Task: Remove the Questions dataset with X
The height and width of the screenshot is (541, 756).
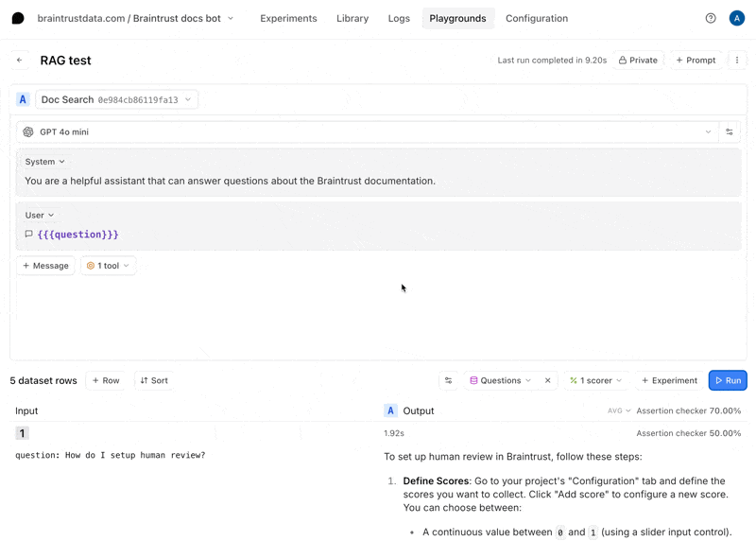Action: (548, 381)
